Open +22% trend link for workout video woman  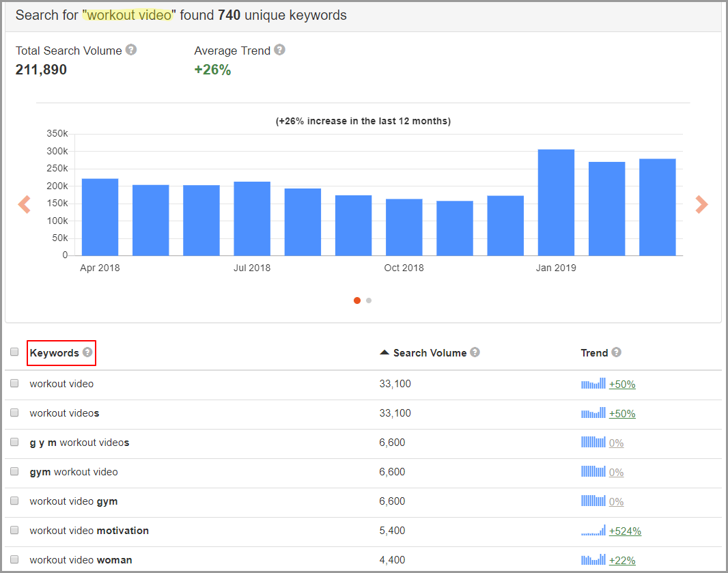[x=622, y=561]
